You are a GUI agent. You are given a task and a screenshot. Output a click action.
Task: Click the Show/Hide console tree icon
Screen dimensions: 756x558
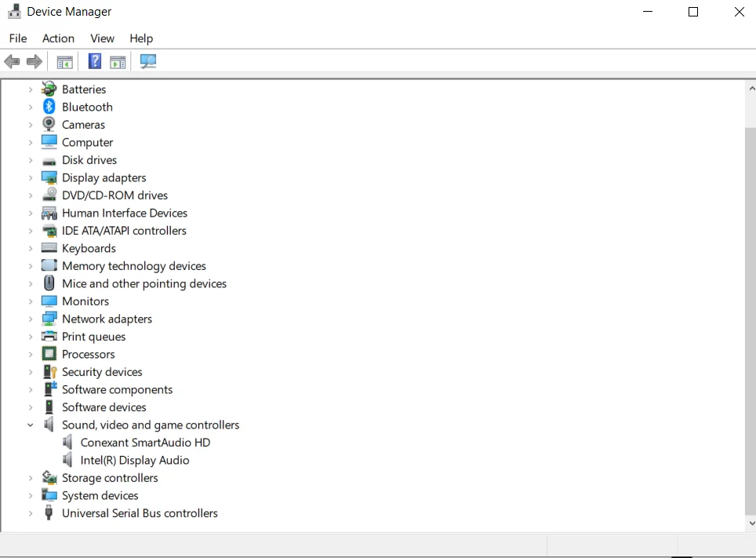[x=64, y=62]
